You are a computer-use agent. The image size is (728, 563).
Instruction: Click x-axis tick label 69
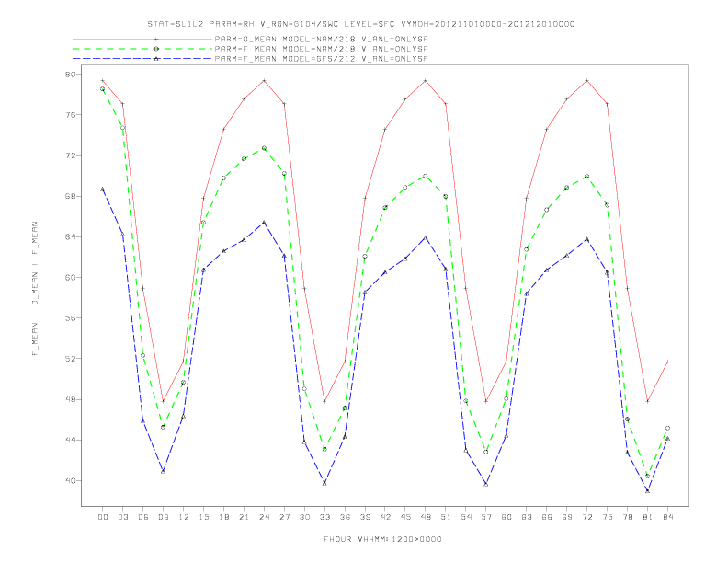[x=567, y=517]
